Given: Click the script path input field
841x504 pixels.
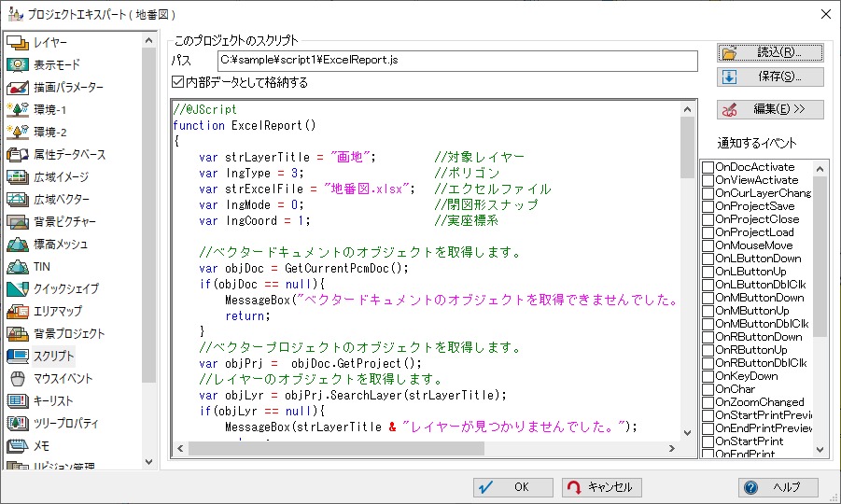Looking at the screenshot, I should tap(457, 61).
